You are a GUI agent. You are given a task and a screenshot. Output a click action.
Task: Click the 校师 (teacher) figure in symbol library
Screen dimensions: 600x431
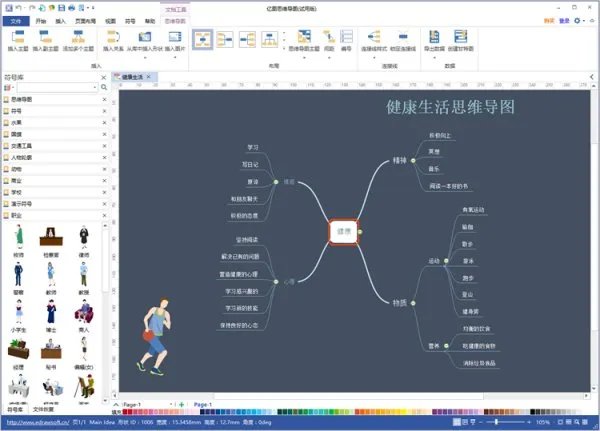coord(19,237)
